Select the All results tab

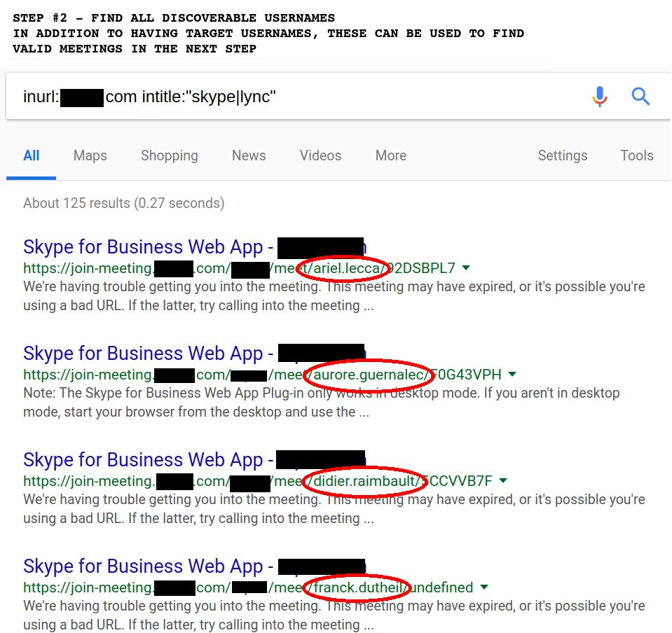coord(32,155)
